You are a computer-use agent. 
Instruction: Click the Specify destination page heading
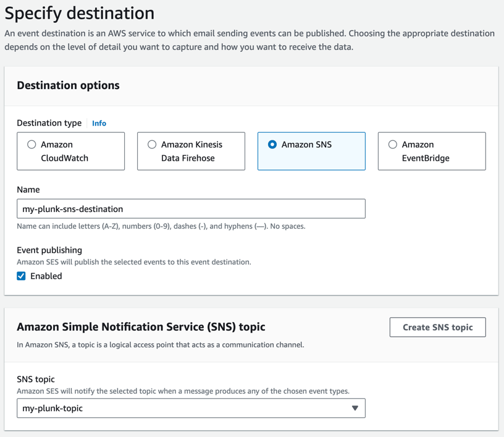point(80,13)
